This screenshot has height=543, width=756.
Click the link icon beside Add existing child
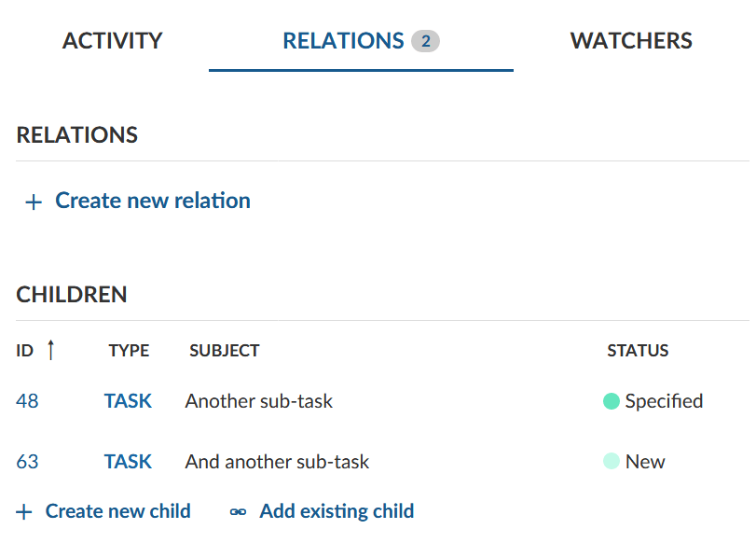click(239, 512)
